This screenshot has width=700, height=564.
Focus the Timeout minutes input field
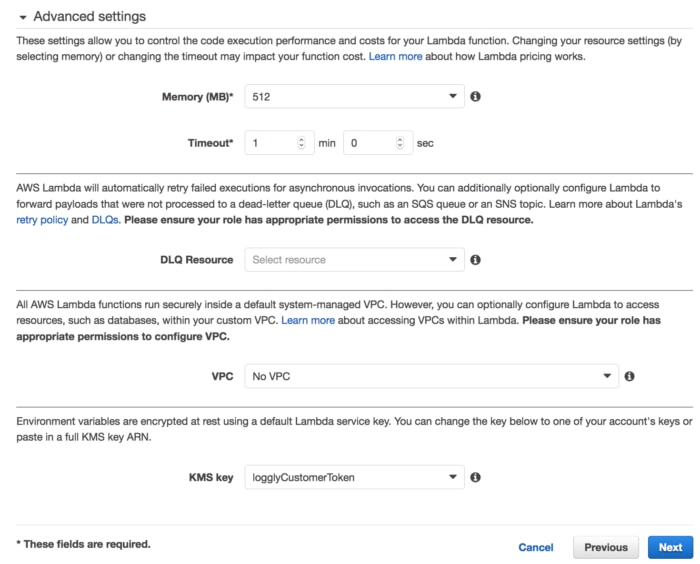[x=270, y=143]
